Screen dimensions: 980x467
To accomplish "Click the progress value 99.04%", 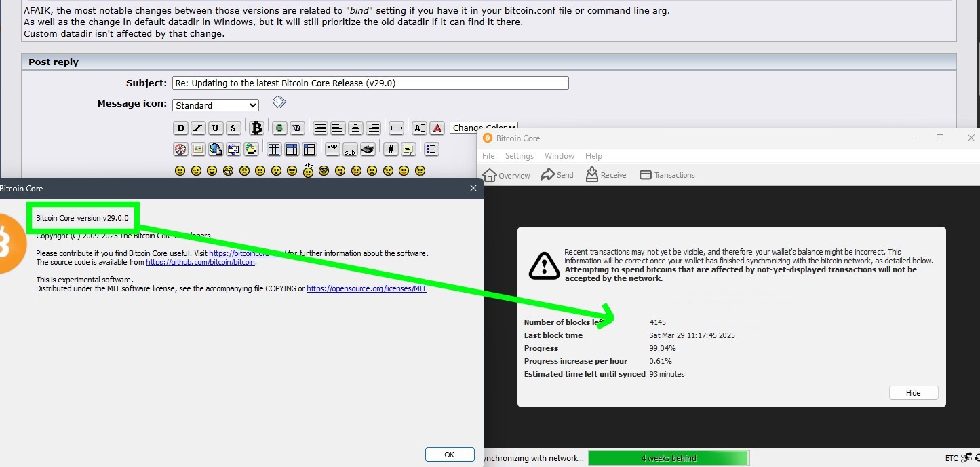I will coord(663,348).
